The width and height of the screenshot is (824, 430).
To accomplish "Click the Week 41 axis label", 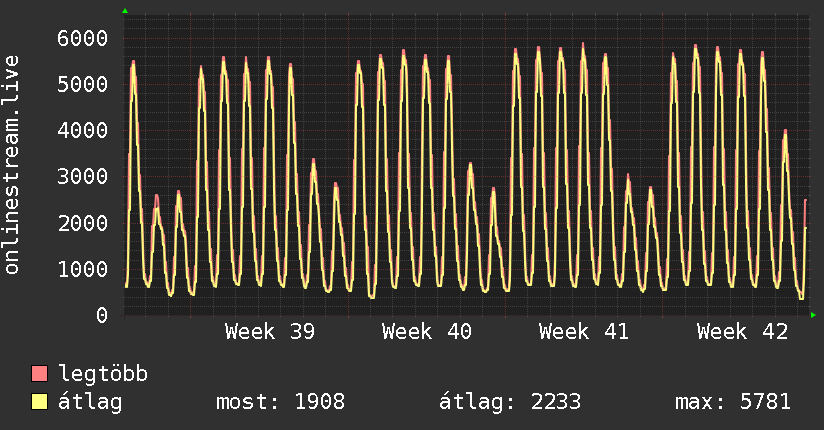I will [584, 332].
